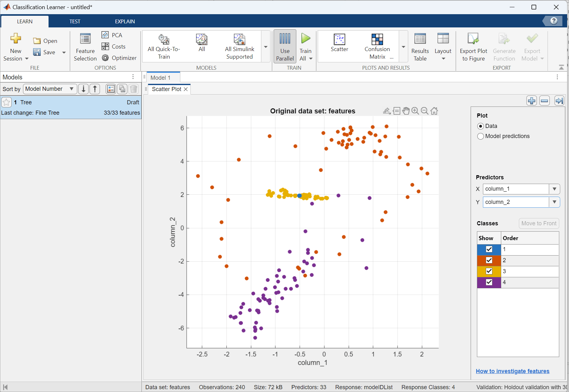Click the Move to Front button
569x392 pixels.
[x=539, y=223]
